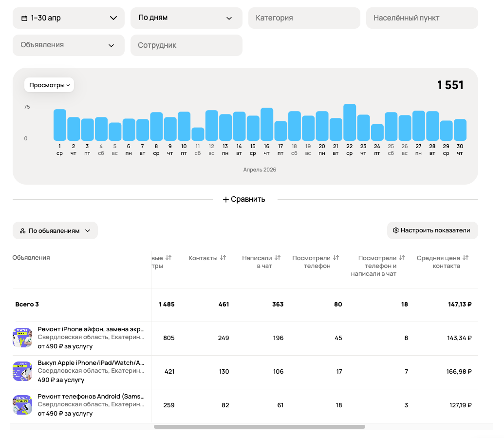
Task: Click the plus icon beside Сравнить
Action: point(226,200)
